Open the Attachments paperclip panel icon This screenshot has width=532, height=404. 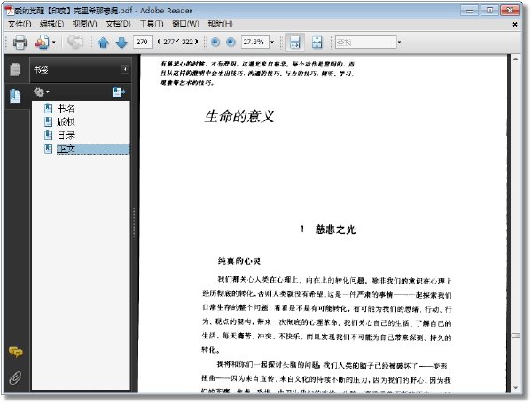[x=15, y=377]
